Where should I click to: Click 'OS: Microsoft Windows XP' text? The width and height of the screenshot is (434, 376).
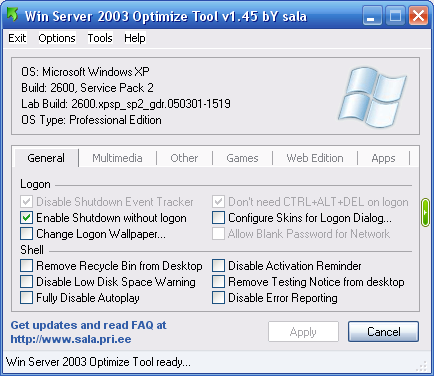(x=85, y=72)
